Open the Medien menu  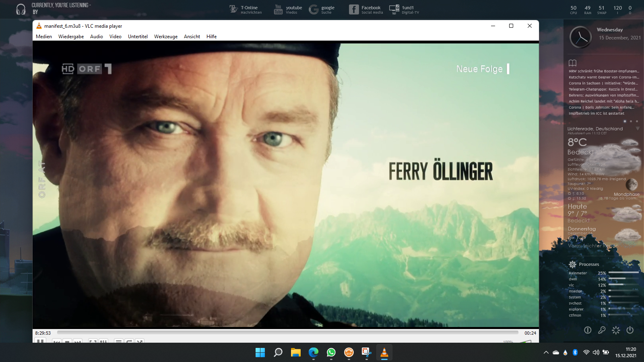(x=44, y=37)
